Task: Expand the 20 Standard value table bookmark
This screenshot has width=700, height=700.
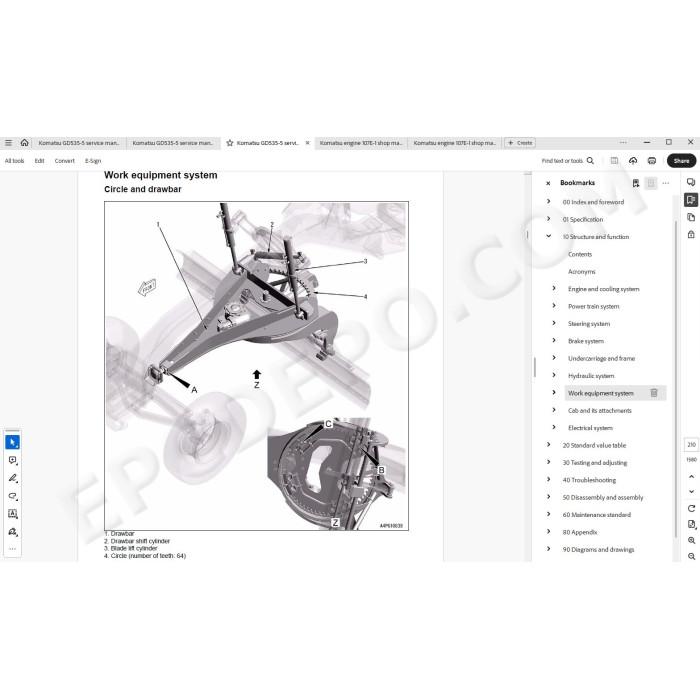Action: point(549,445)
